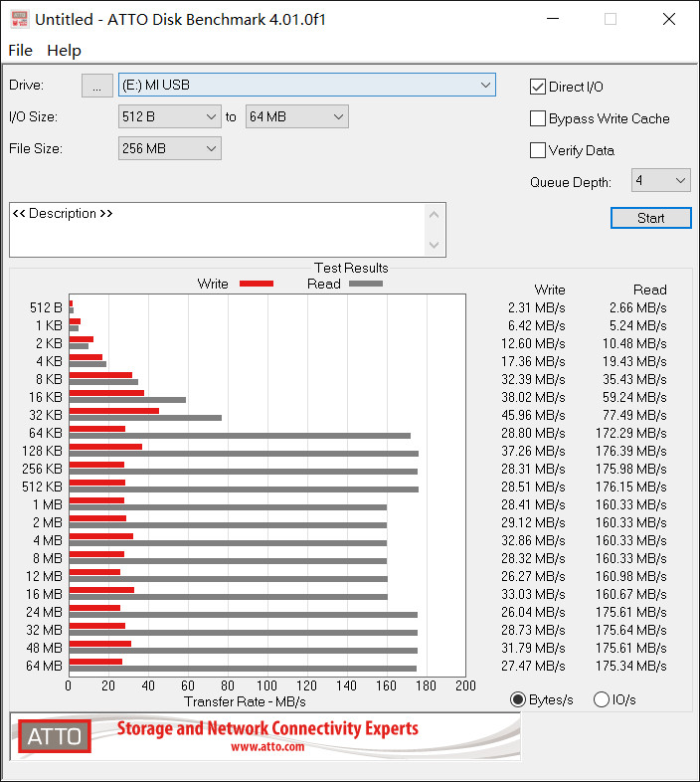Minimize the ATTO Disk Benchmark window
700x782 pixels.
click(x=553, y=19)
